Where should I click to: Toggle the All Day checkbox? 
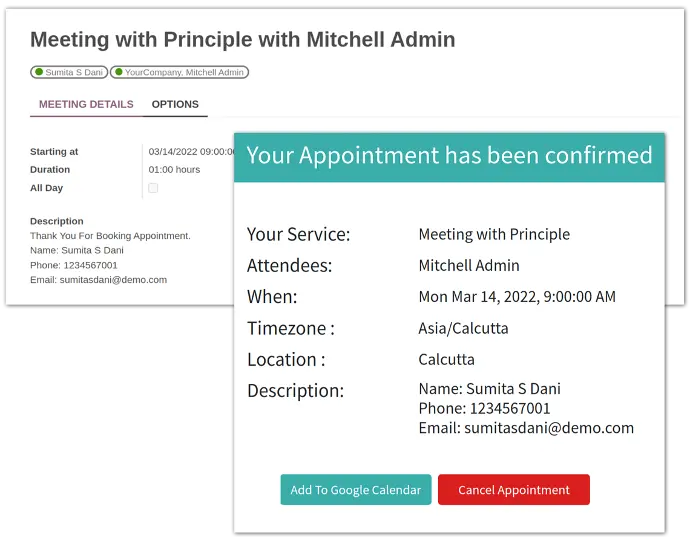click(153, 188)
